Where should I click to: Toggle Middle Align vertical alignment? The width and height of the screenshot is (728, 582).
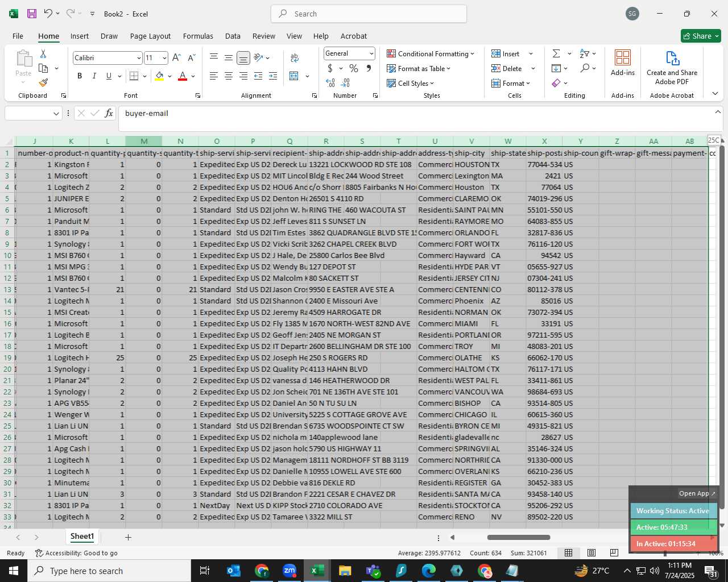tap(228, 57)
